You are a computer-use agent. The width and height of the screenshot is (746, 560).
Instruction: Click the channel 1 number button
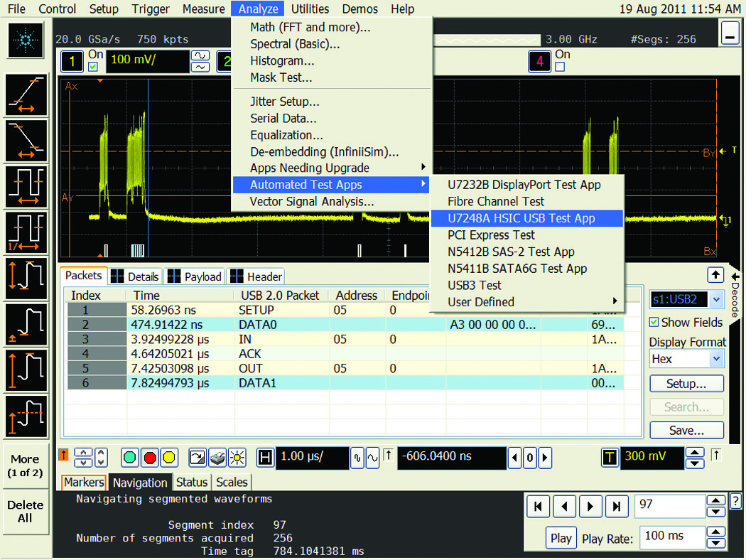pyautogui.click(x=71, y=62)
